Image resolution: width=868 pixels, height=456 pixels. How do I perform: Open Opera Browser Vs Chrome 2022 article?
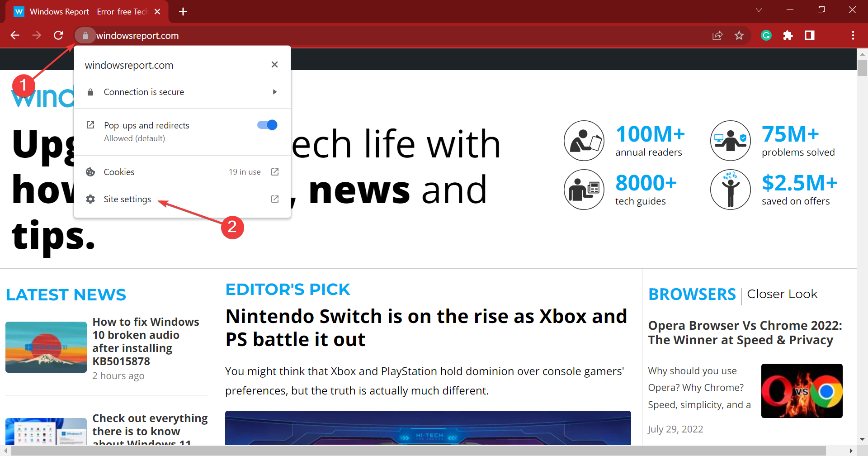point(745,332)
